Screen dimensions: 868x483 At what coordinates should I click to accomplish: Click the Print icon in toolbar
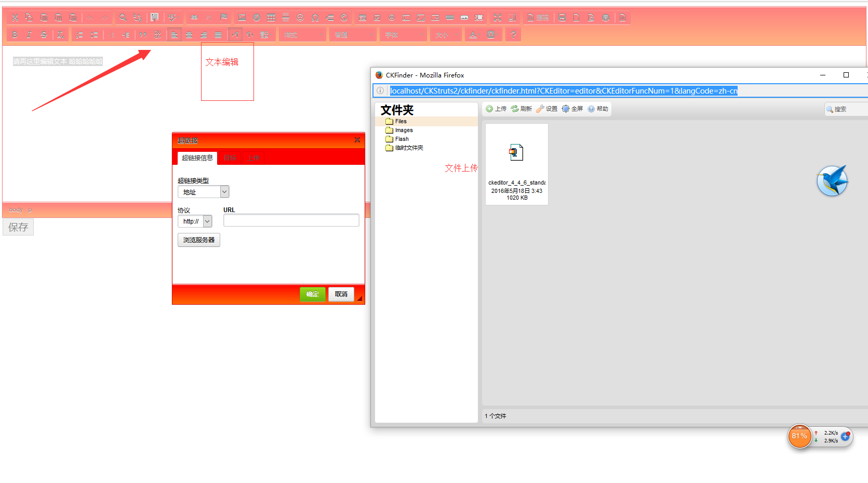[606, 18]
